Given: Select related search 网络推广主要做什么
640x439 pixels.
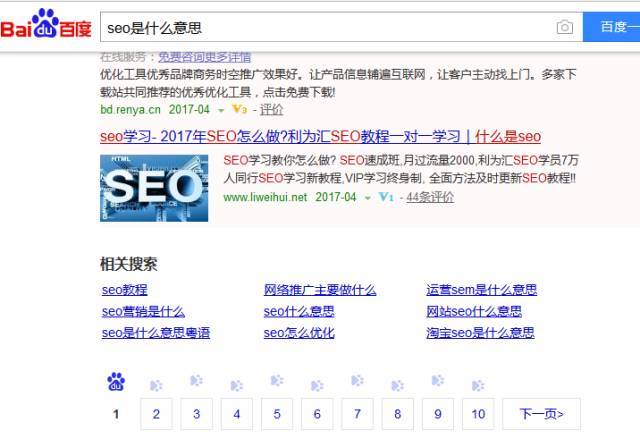Looking at the screenshot, I should 320,290.
